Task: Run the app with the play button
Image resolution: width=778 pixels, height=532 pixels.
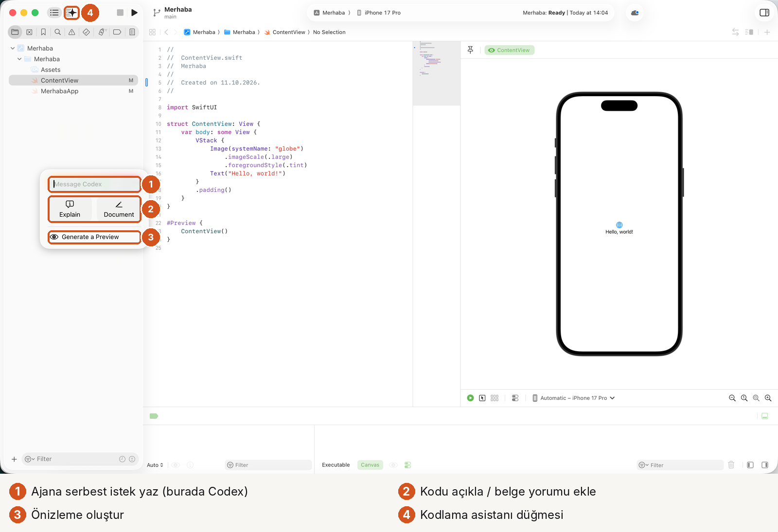Action: tap(134, 13)
